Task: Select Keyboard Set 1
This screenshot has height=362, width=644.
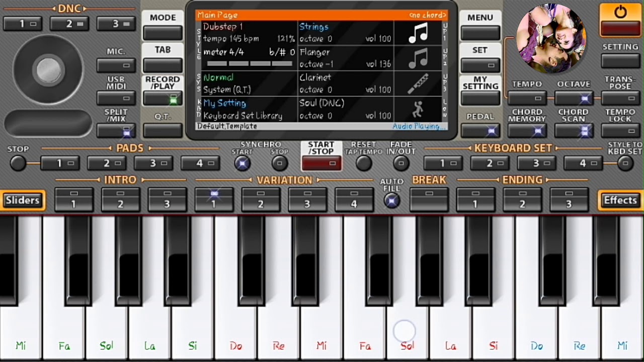Action: point(443,163)
